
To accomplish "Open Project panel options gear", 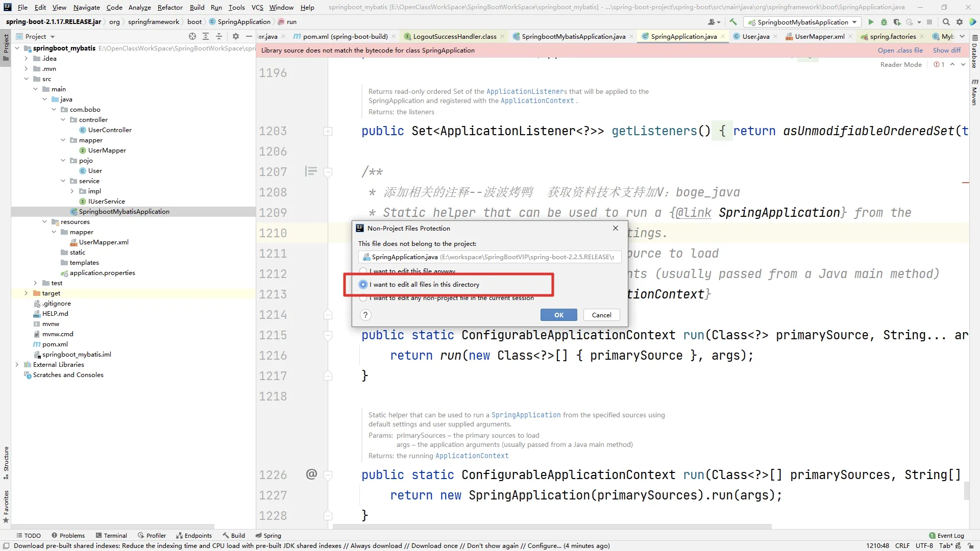I will pyautogui.click(x=235, y=36).
